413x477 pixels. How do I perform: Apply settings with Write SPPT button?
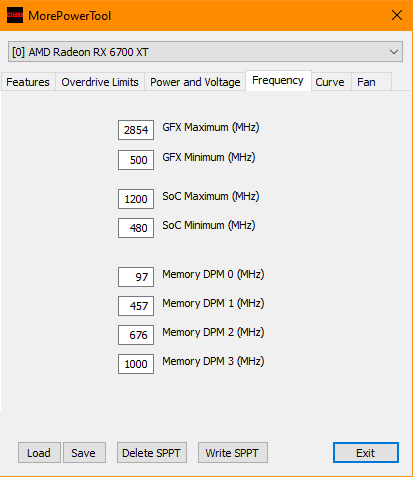tap(233, 453)
